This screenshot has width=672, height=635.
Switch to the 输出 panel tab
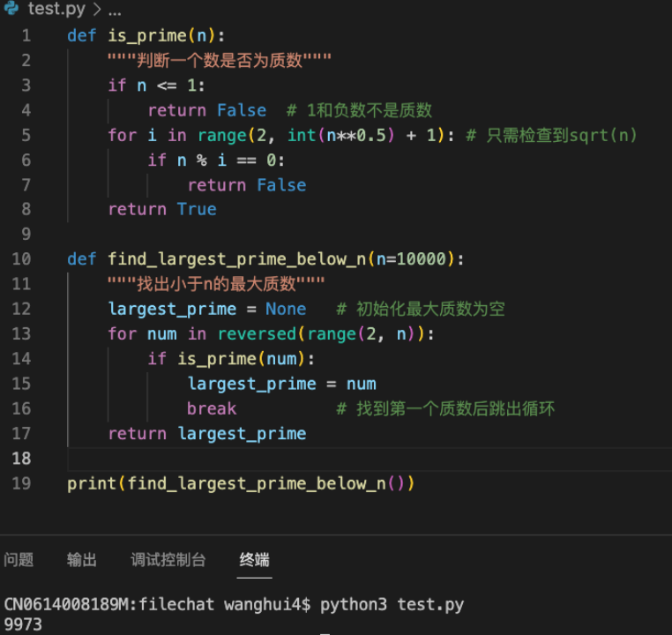tap(82, 559)
